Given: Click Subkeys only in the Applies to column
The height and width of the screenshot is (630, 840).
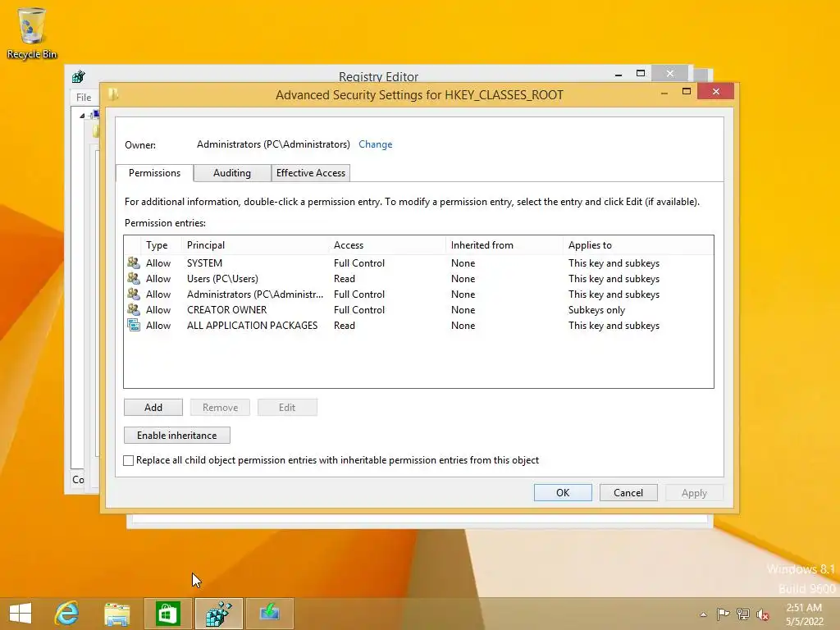Looking at the screenshot, I should 597,309.
